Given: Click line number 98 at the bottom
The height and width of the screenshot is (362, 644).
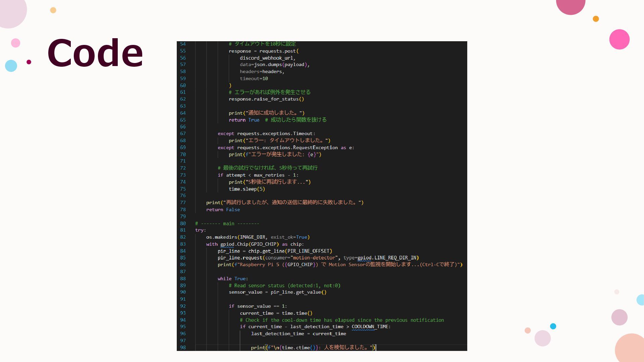Looking at the screenshot, I should pyautogui.click(x=183, y=348).
